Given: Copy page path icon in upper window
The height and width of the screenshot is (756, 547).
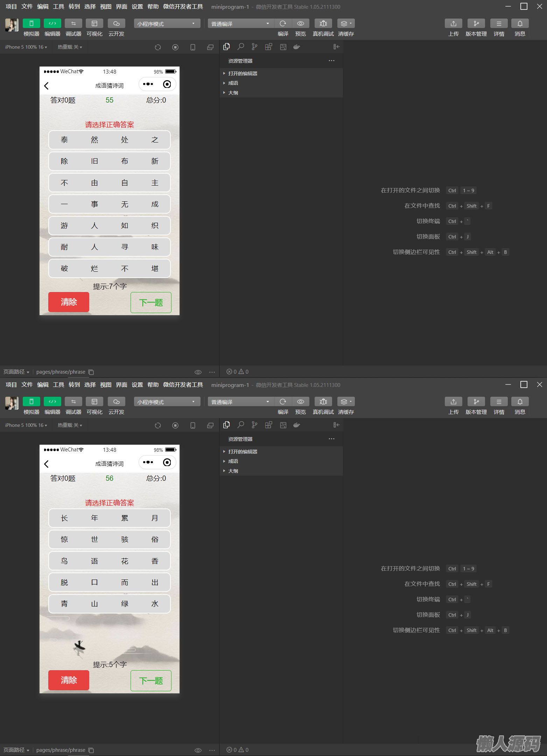Looking at the screenshot, I should (x=91, y=372).
